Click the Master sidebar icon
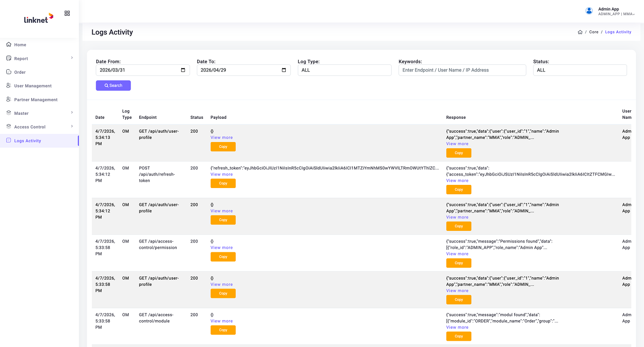Image resolution: width=644 pixels, height=347 pixels. [x=9, y=113]
